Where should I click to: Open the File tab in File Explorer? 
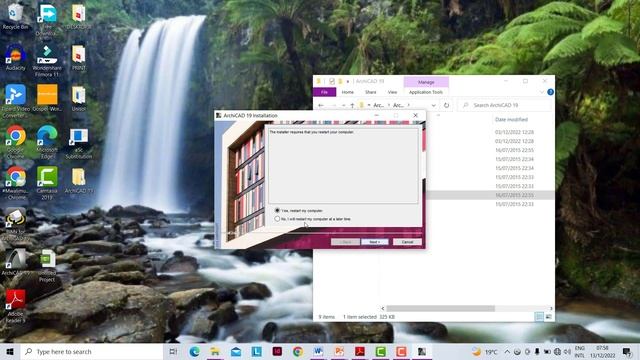[x=324, y=92]
